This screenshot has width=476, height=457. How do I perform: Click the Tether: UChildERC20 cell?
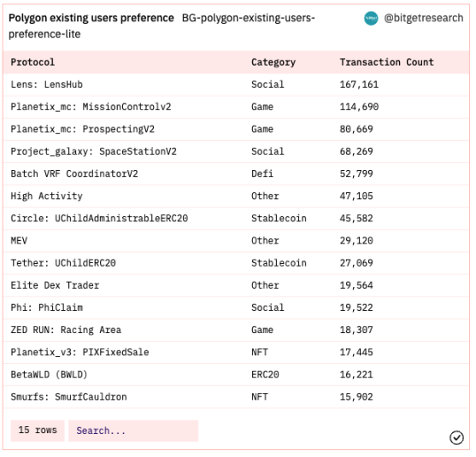click(64, 265)
